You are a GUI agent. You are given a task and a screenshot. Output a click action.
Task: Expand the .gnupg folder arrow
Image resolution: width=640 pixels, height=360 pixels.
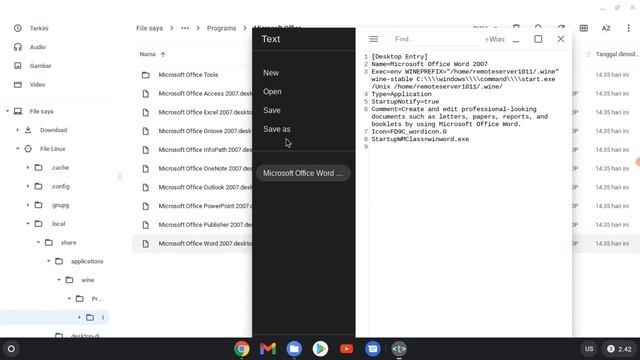point(28,205)
